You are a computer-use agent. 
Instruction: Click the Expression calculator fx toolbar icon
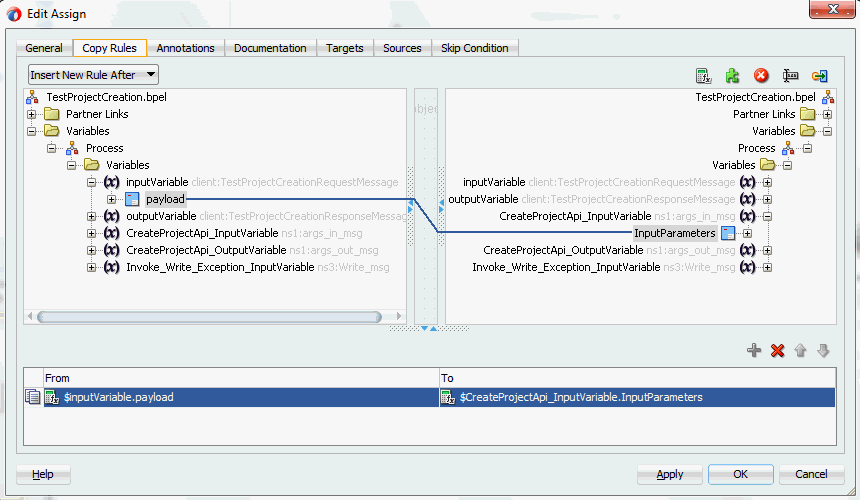(x=703, y=76)
